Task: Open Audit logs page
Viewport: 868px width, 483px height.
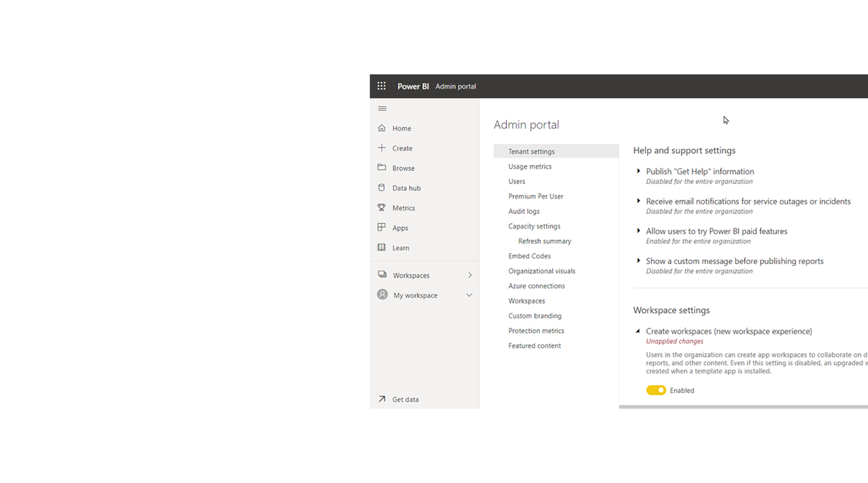Action: (x=524, y=211)
